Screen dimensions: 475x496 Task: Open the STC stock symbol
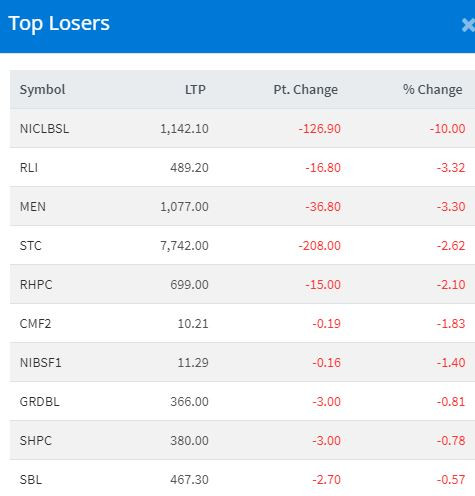(x=31, y=246)
